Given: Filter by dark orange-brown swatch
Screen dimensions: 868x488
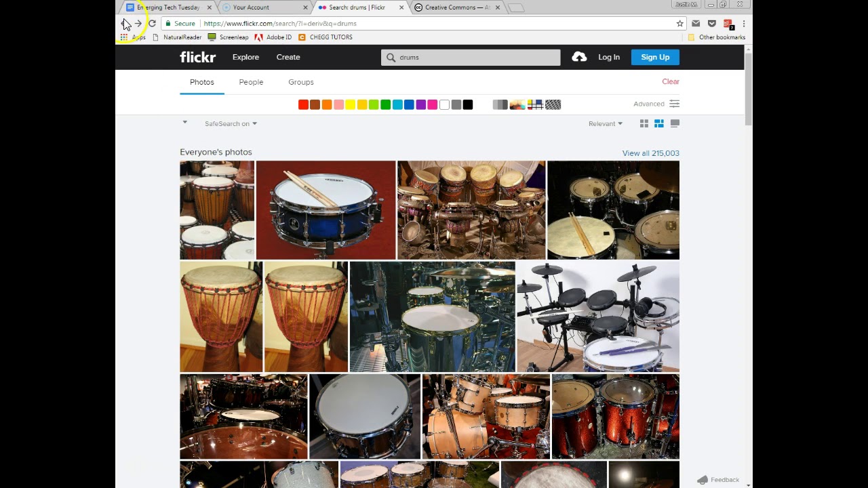Looking at the screenshot, I should (x=315, y=104).
